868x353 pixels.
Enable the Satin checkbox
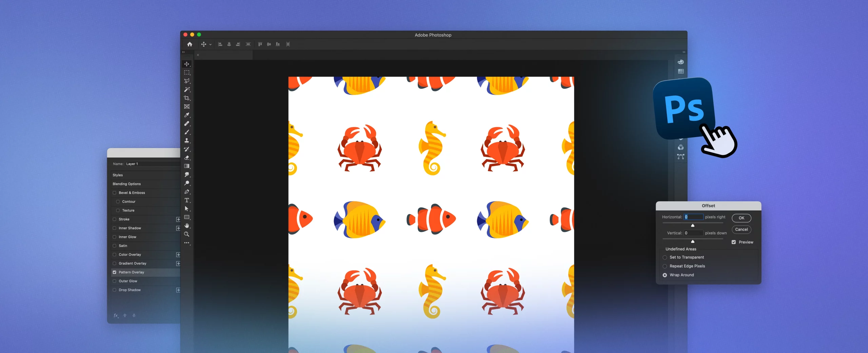(115, 246)
